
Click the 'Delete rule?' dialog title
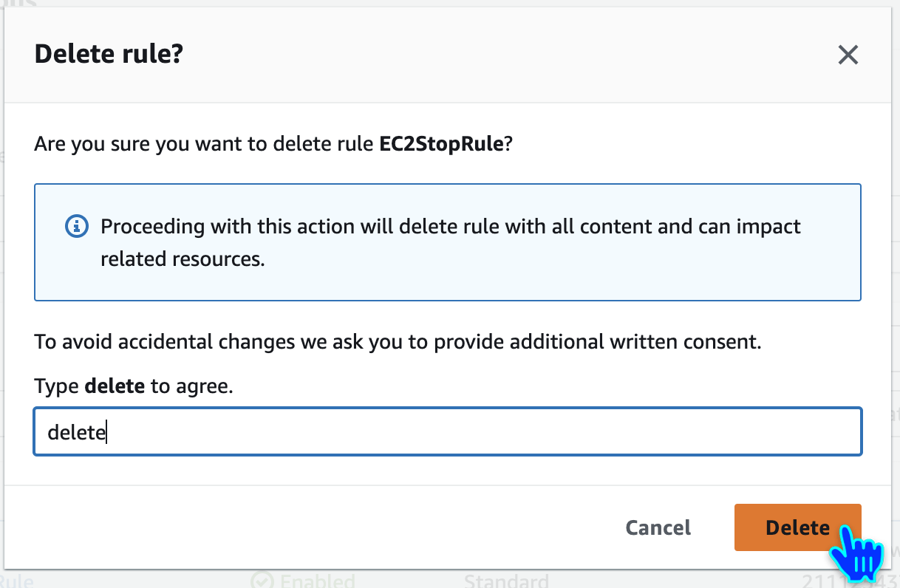(x=109, y=54)
